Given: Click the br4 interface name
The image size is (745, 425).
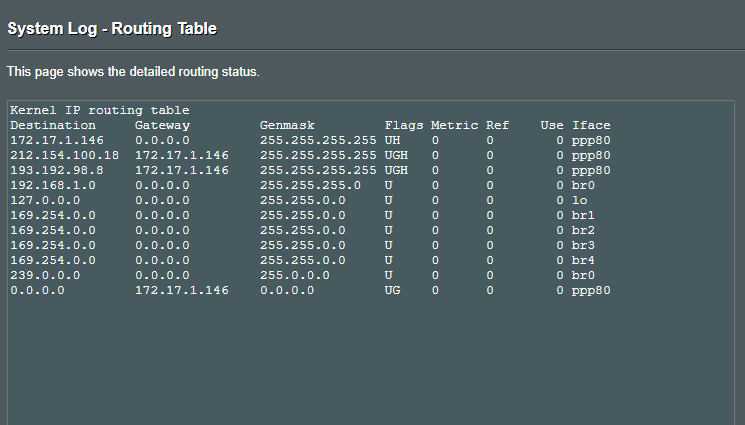Looking at the screenshot, I should (x=583, y=260).
